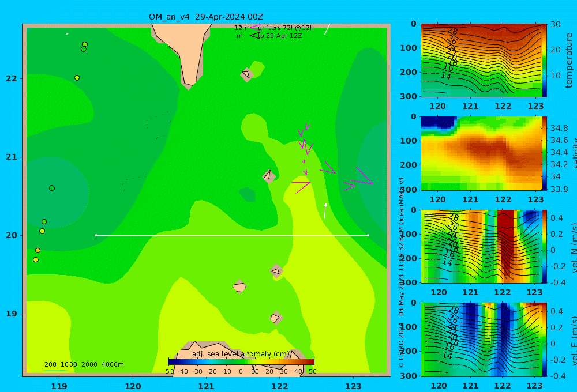Click the magenta drifter arrow legend icon
577x392 pixels.
click(x=254, y=28)
